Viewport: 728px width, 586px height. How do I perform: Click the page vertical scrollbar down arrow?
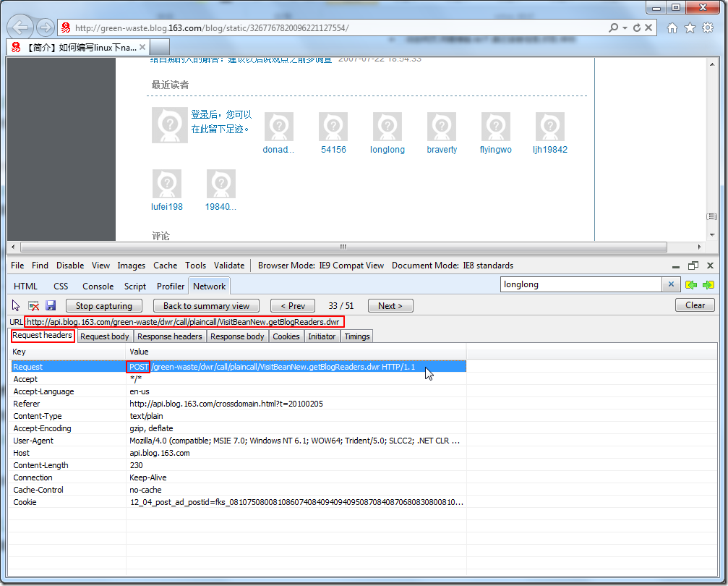712,234
